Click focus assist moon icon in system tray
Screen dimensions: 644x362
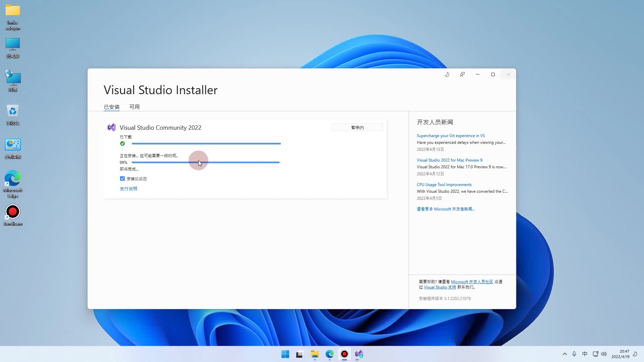pyautogui.click(x=635, y=354)
